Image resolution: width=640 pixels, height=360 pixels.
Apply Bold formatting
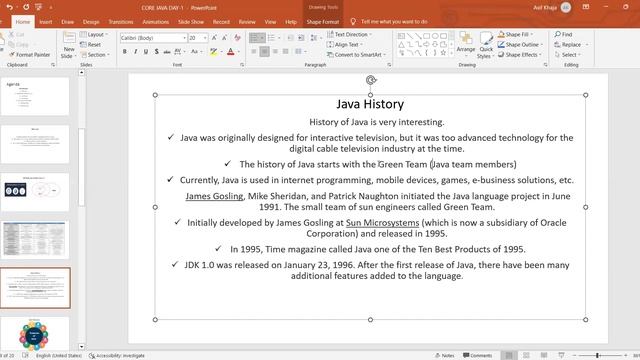[x=124, y=51]
